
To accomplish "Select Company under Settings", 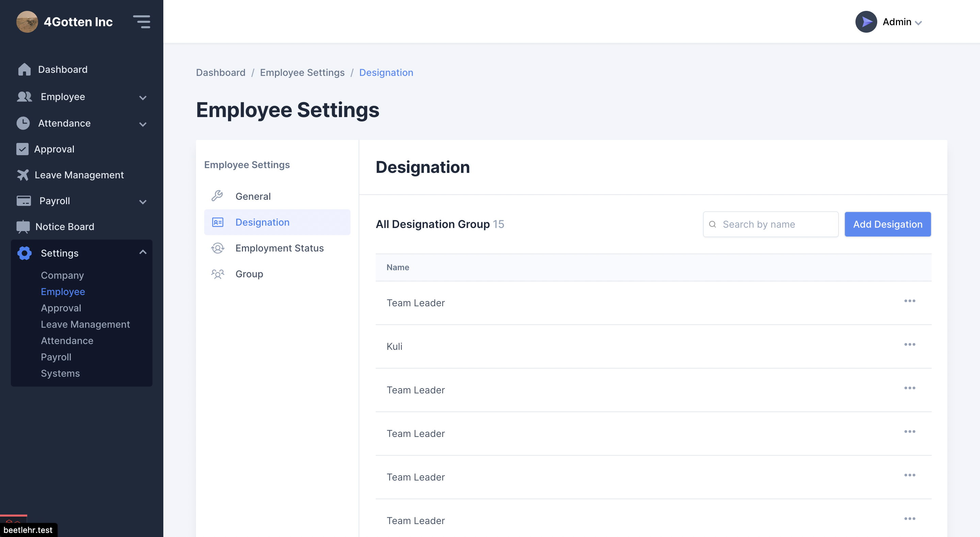I will point(62,275).
